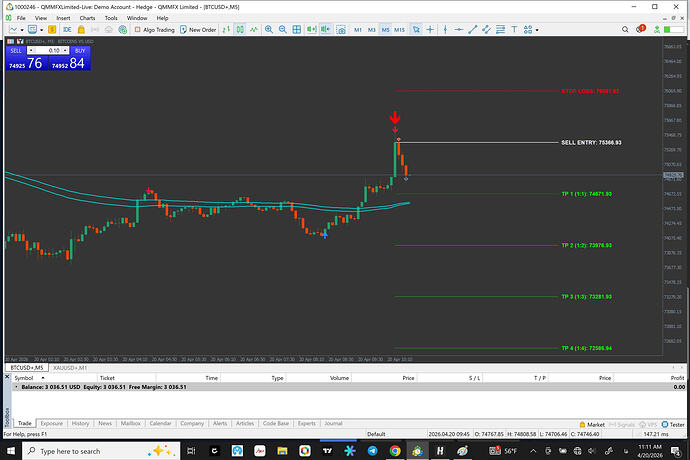
Task: Take chart screenshot with camera icon
Action: pyautogui.click(x=341, y=29)
